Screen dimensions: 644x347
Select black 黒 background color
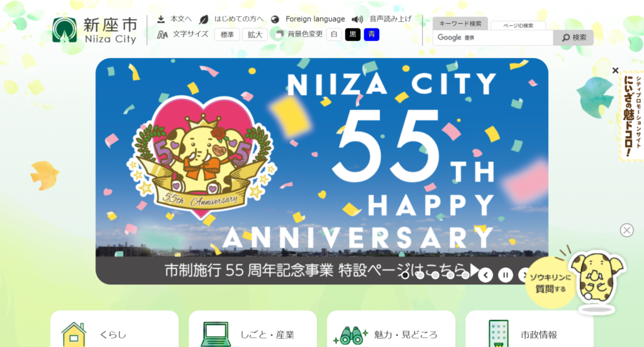coord(353,35)
